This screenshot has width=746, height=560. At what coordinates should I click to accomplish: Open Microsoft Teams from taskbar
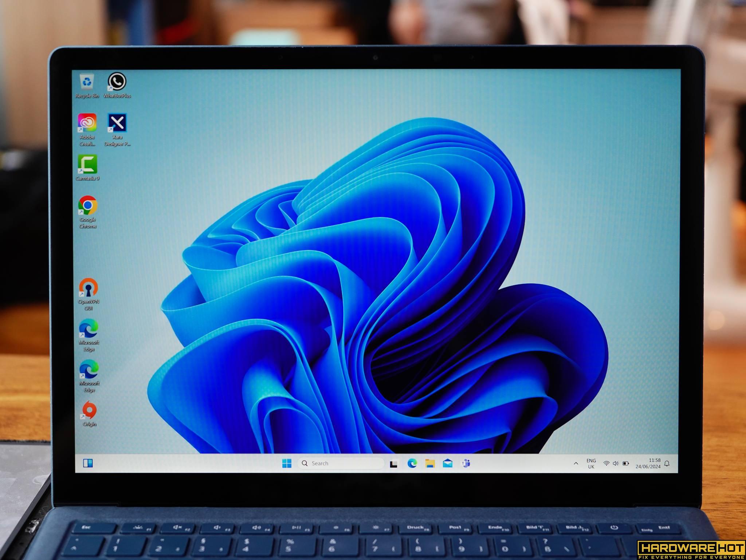pyautogui.click(x=466, y=463)
